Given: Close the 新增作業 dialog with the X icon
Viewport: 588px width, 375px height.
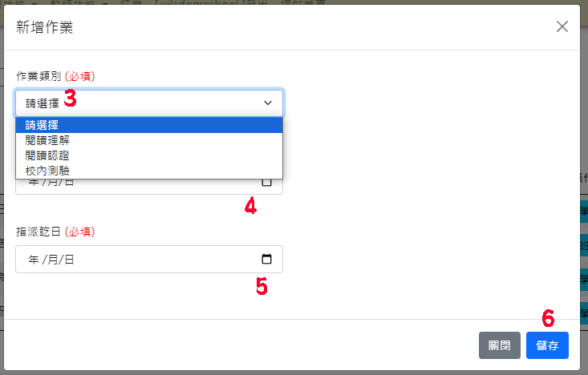Looking at the screenshot, I should click(x=562, y=26).
